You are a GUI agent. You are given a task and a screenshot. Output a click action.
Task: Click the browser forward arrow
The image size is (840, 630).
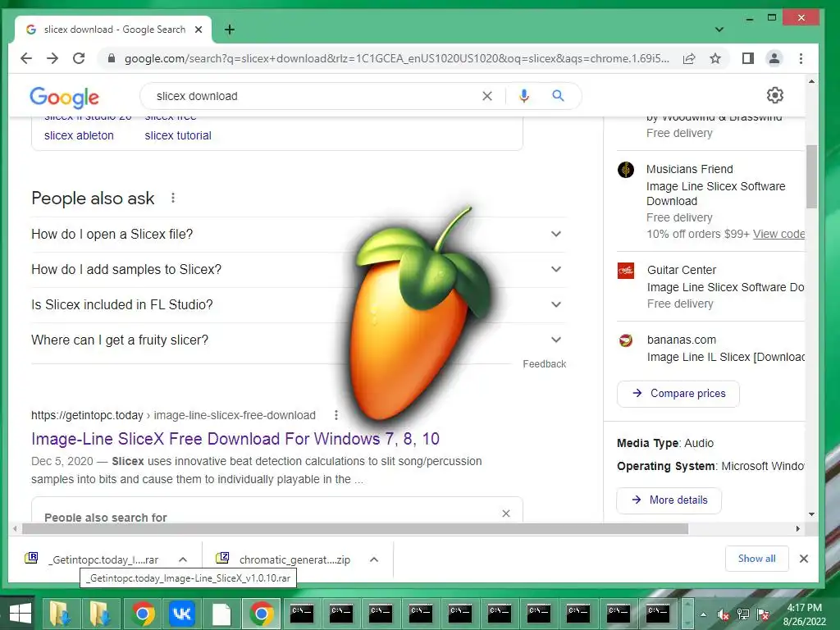pos(52,58)
